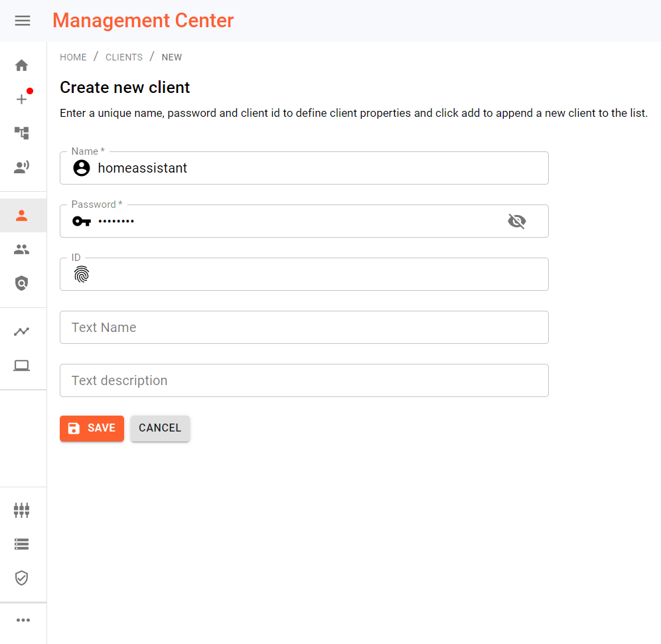Click the Management Center title link

(x=143, y=21)
